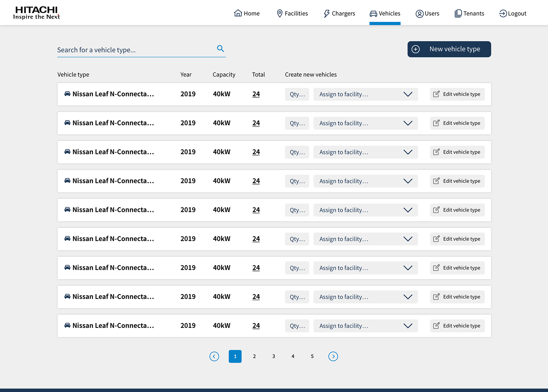548x392 pixels.
Task: Expand Assign to facility in second row
Action: click(366, 123)
